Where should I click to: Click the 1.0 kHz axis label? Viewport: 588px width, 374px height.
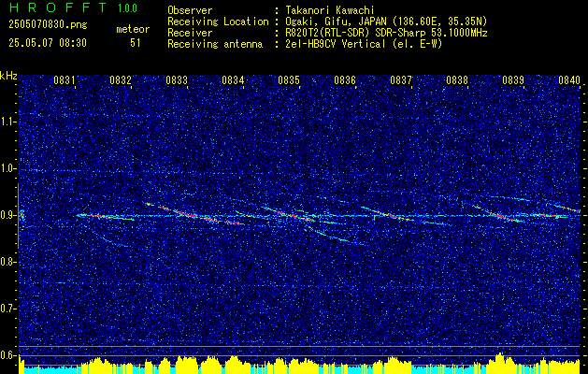pos(8,168)
